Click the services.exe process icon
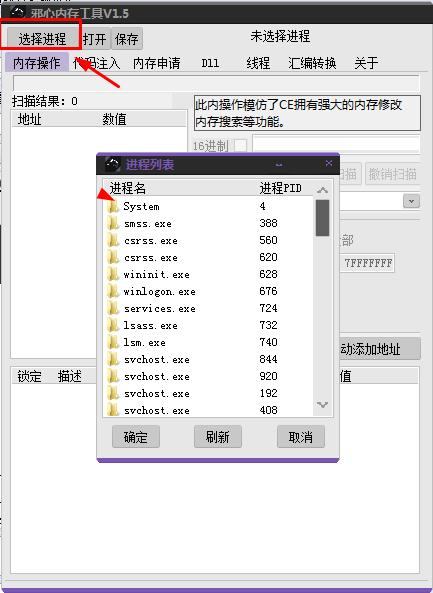The width and height of the screenshot is (433, 593). pyautogui.click(x=113, y=309)
